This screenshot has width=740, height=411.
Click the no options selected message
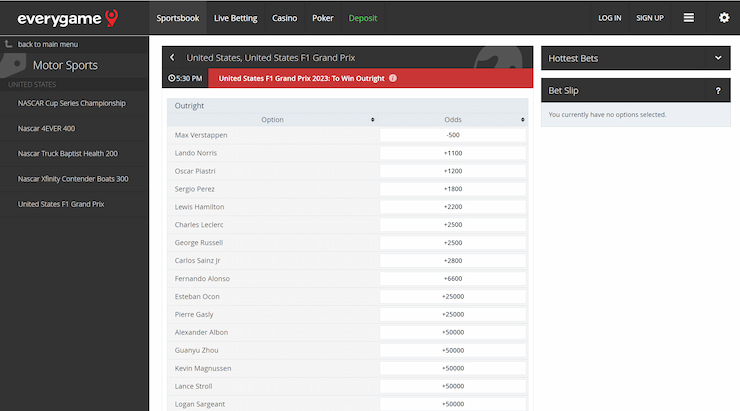(x=607, y=115)
